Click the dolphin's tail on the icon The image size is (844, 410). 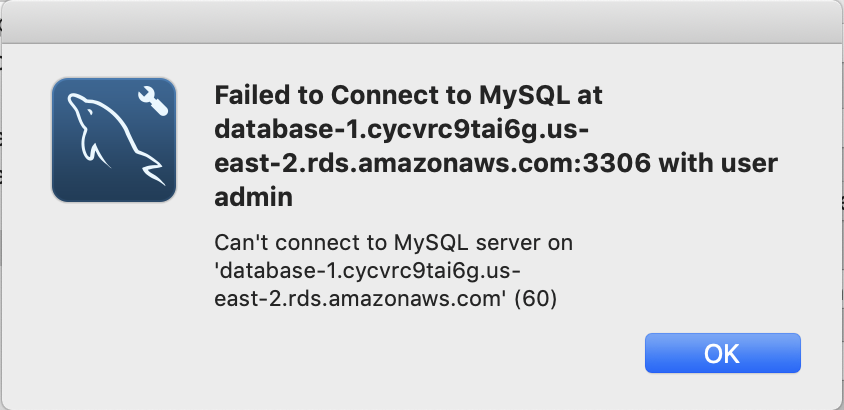[152, 171]
